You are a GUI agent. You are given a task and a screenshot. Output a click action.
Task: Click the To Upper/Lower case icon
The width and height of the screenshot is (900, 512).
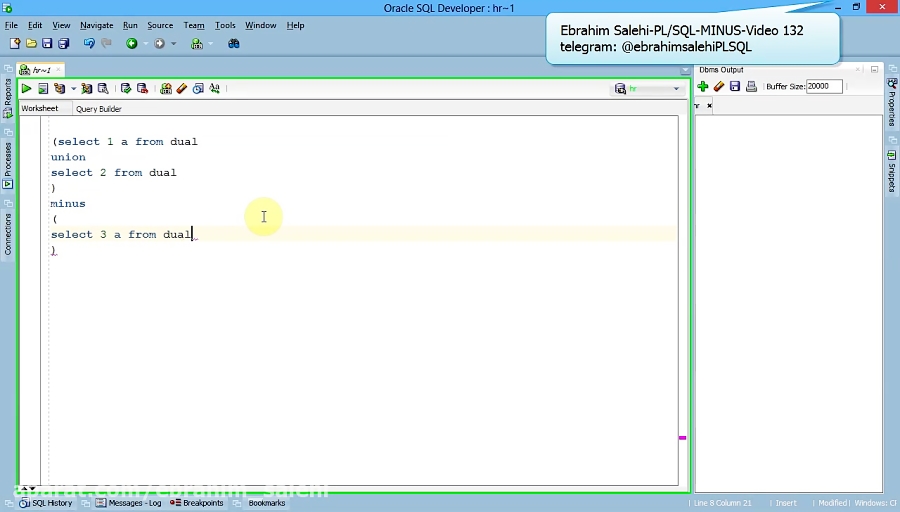pos(214,89)
